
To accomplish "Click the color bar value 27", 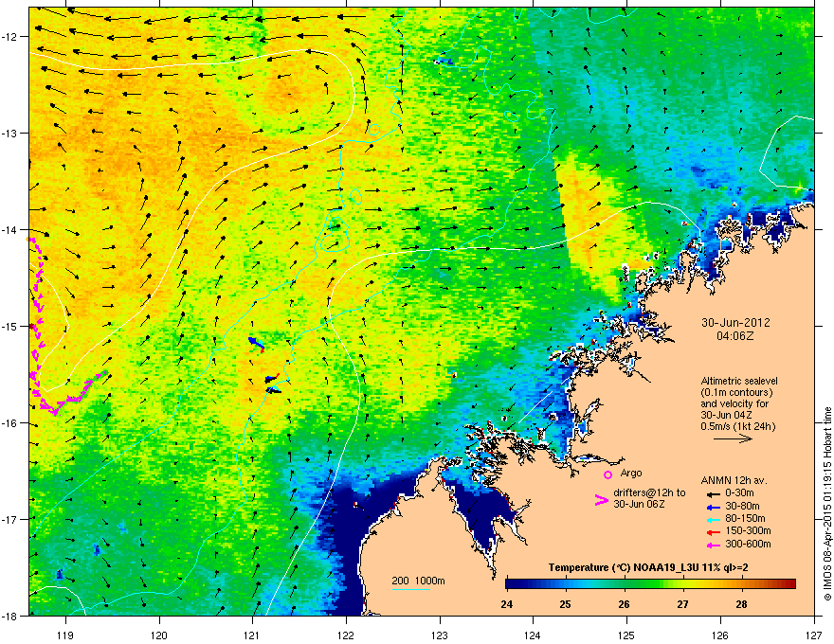I will (683, 604).
